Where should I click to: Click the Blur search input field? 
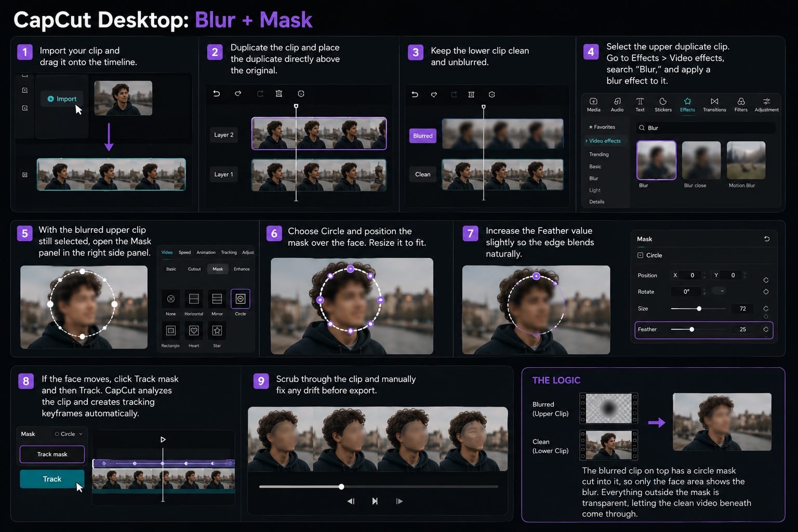(706, 128)
